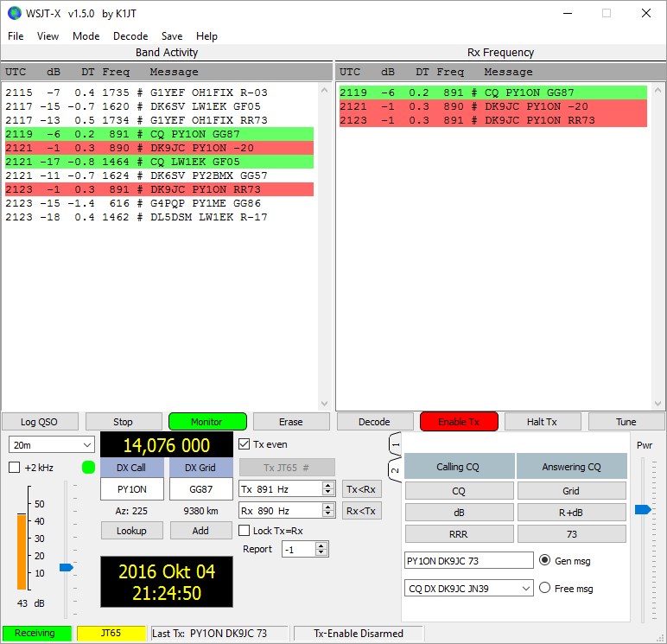Increase the Rx 890 Hz frequency
Viewport: 667px width, 644px height.
click(x=328, y=507)
